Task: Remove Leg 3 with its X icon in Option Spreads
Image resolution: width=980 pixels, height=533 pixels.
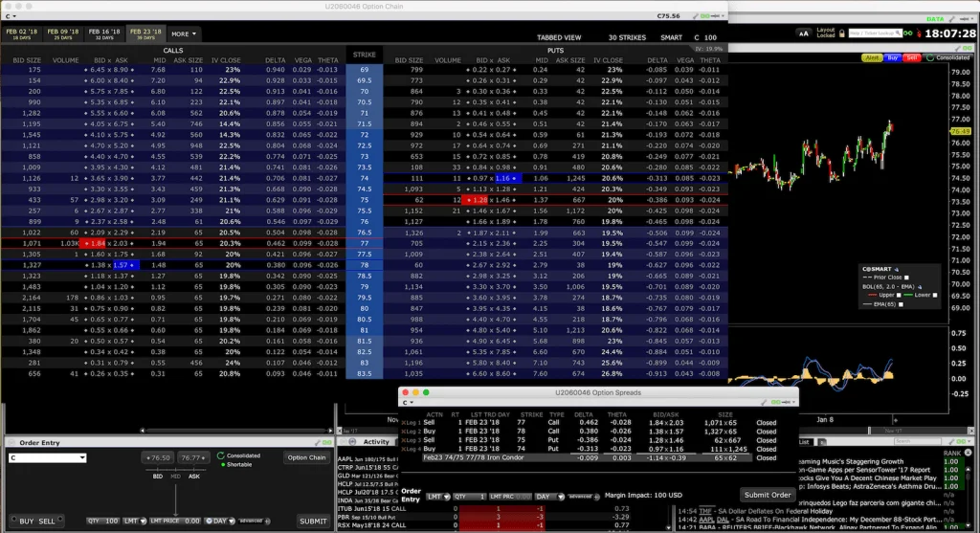Action: (x=403, y=440)
